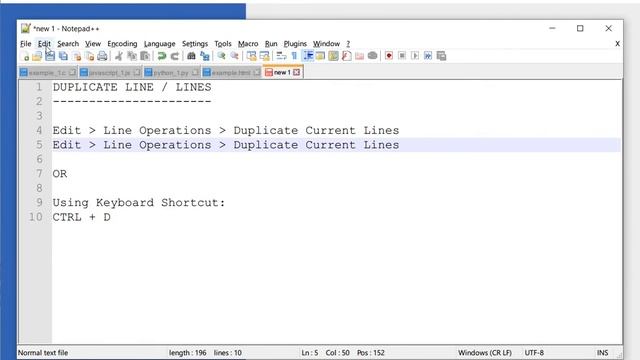
Task: Open the ? help menu
Action: click(x=348, y=44)
